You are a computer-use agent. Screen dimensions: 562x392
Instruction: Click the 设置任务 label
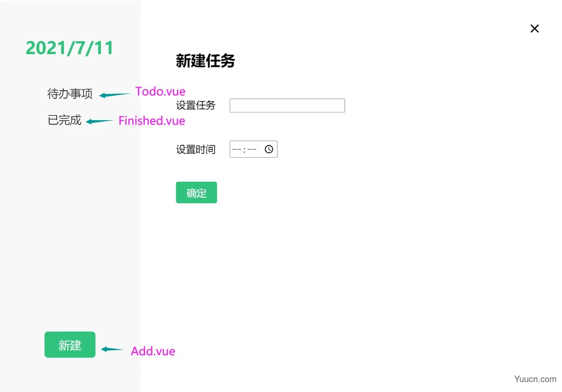(x=195, y=106)
